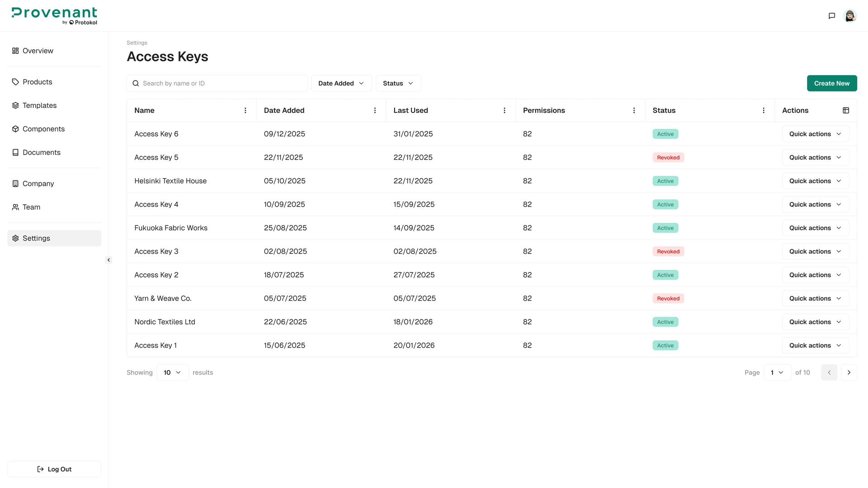
Task: Select the Products tag icon in sidebar
Action: pyautogui.click(x=15, y=82)
